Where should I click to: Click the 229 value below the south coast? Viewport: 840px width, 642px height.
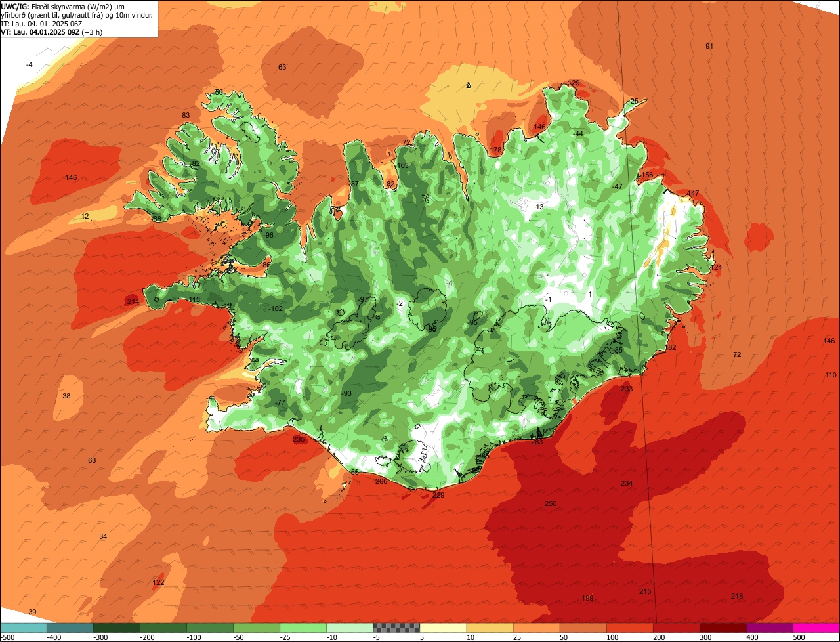tap(438, 495)
